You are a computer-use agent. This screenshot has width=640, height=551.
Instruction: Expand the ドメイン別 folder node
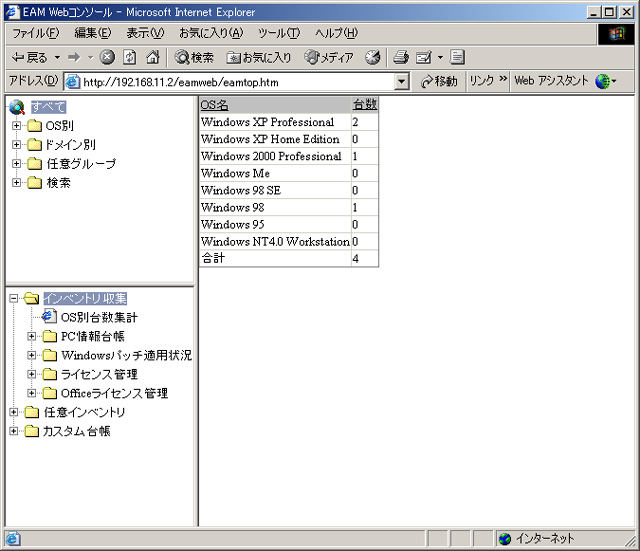(x=16, y=144)
